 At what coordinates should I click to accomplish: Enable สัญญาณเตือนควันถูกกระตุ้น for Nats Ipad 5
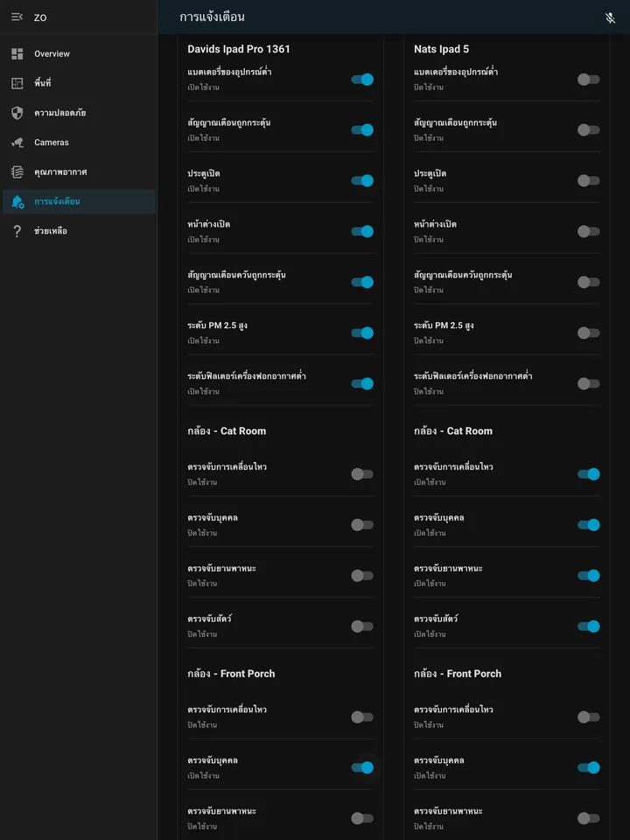pos(589,283)
